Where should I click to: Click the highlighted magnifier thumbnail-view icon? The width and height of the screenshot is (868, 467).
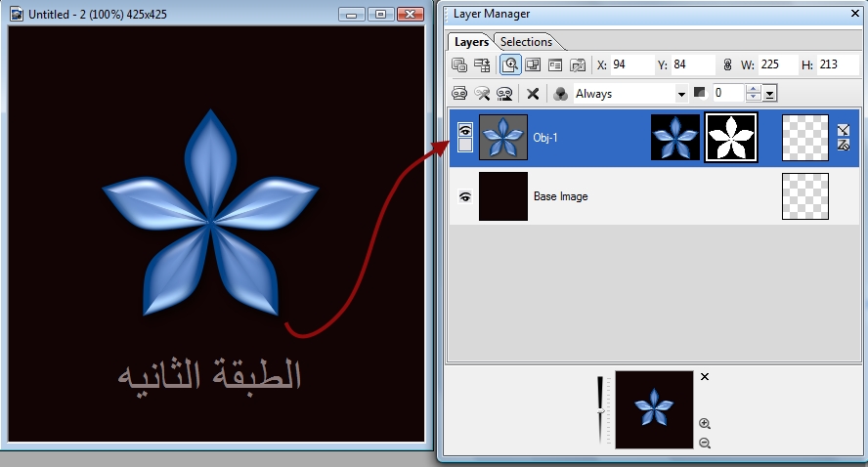[x=509, y=65]
